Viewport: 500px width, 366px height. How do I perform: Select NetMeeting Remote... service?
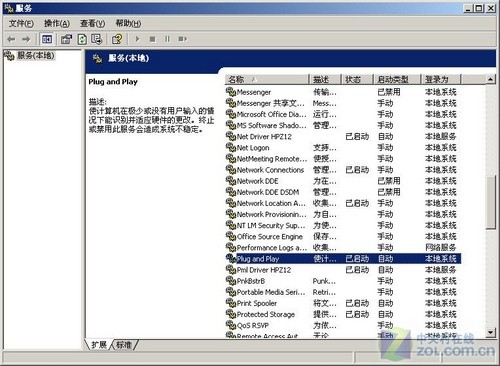click(x=272, y=159)
